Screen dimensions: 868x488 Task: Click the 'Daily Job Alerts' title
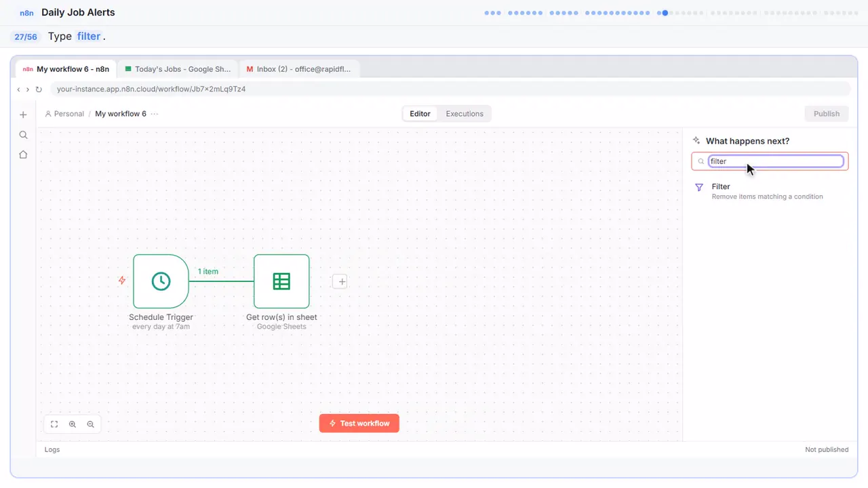click(78, 12)
